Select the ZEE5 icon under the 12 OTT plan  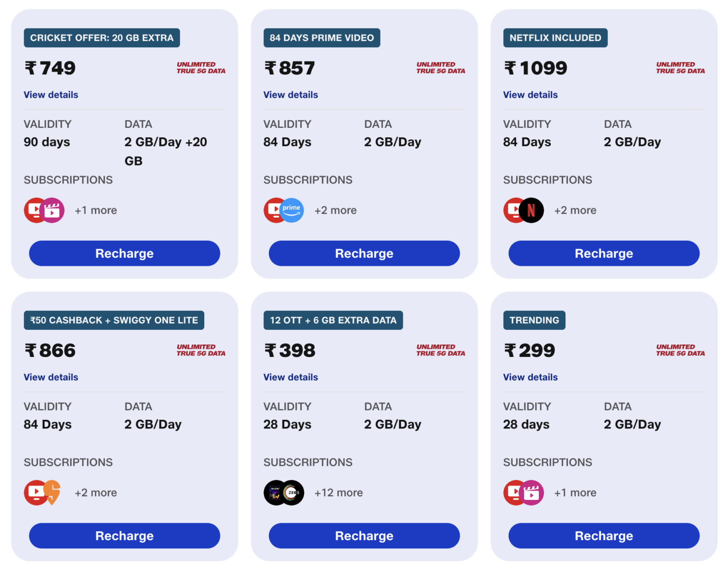click(293, 492)
